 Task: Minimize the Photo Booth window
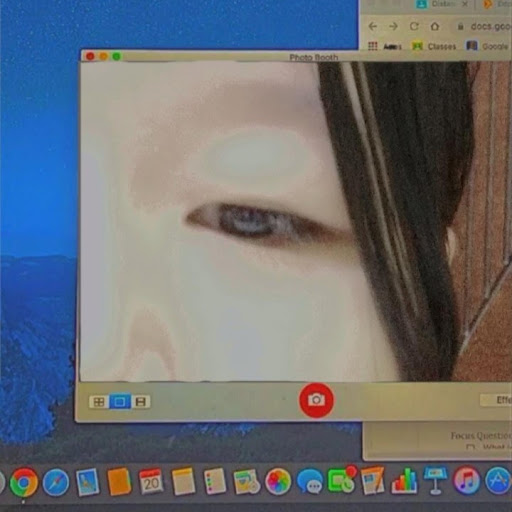pos(103,56)
